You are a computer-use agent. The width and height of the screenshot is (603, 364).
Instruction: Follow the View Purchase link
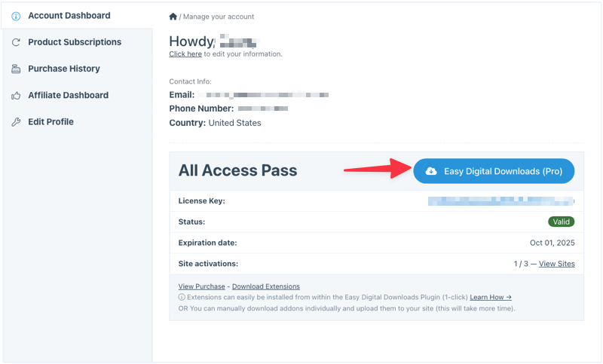tap(201, 286)
